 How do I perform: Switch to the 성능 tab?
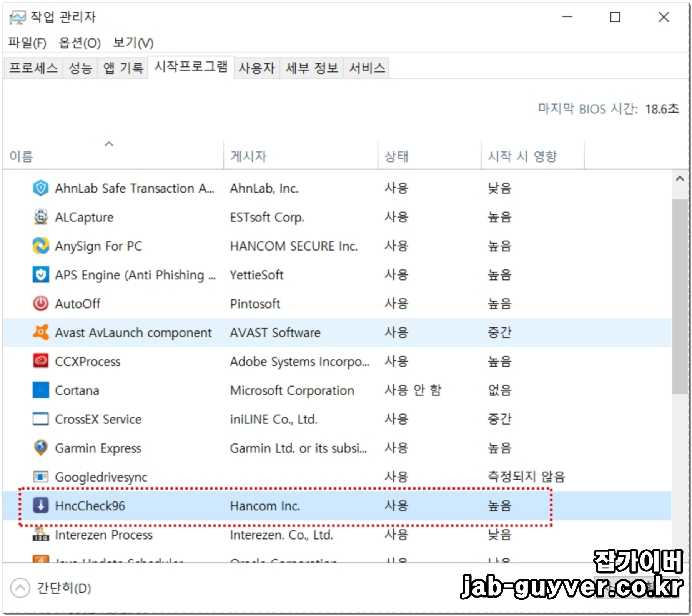coord(80,68)
